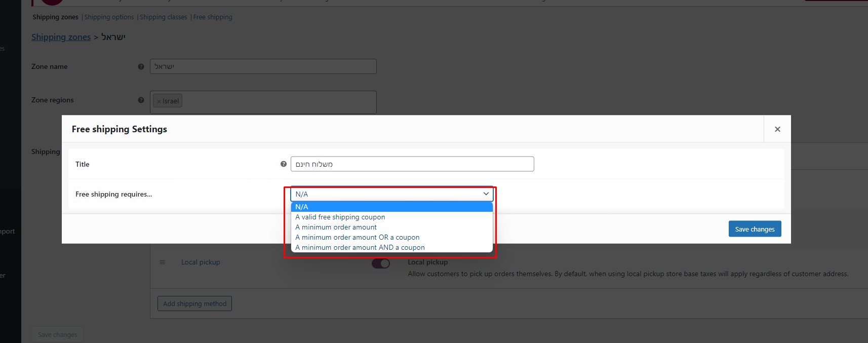This screenshot has height=343, width=868.
Task: Toggle the Local pickup enabled switch
Action: (381, 263)
